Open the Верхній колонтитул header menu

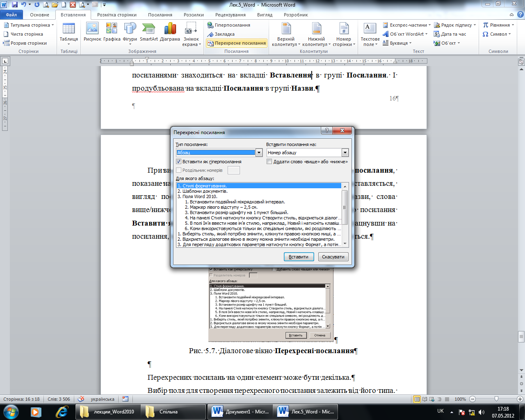point(286,34)
